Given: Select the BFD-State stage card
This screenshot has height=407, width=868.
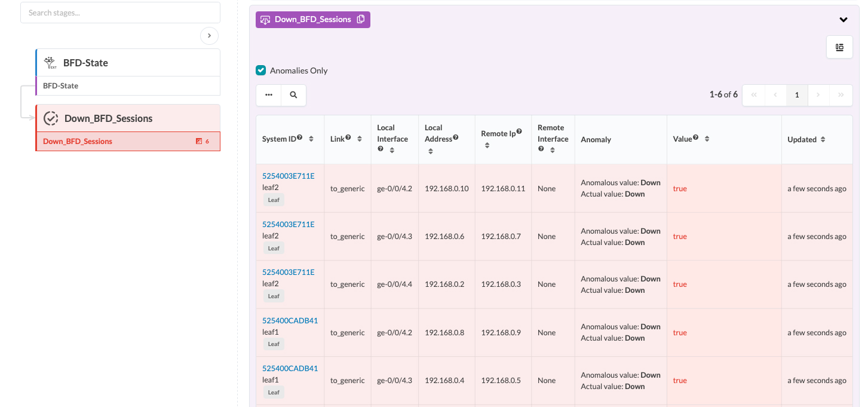Looking at the screenshot, I should 128,63.
